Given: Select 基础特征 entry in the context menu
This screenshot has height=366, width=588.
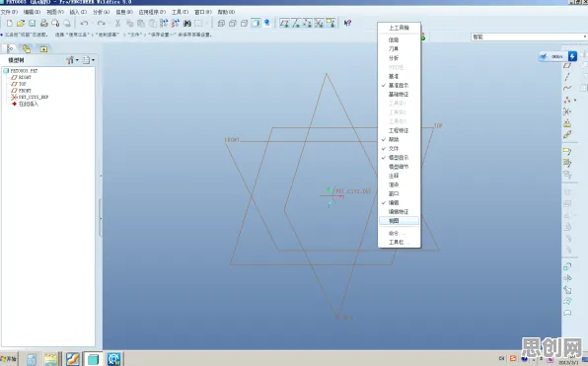Looking at the screenshot, I should pos(399,94).
